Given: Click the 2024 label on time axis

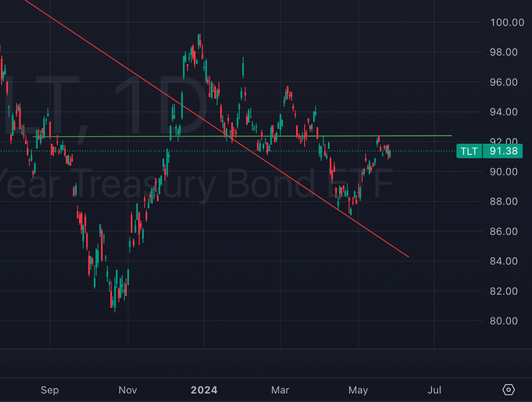Looking at the screenshot, I should click(x=204, y=390).
